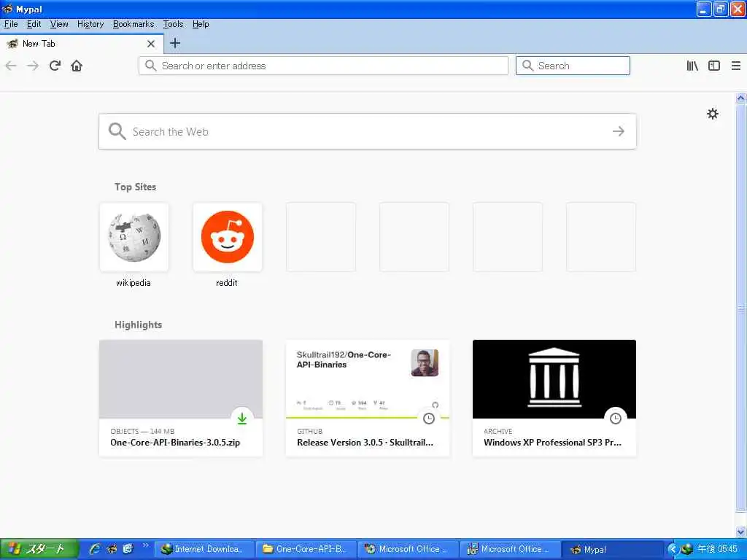Reload the current page
Image resolution: width=747 pixels, height=560 pixels.
pyautogui.click(x=55, y=66)
